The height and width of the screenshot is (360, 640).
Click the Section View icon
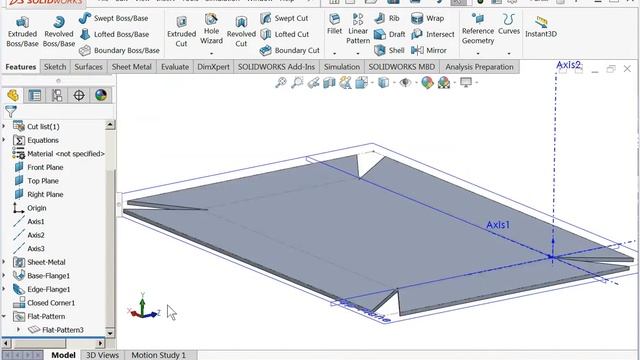click(x=329, y=83)
